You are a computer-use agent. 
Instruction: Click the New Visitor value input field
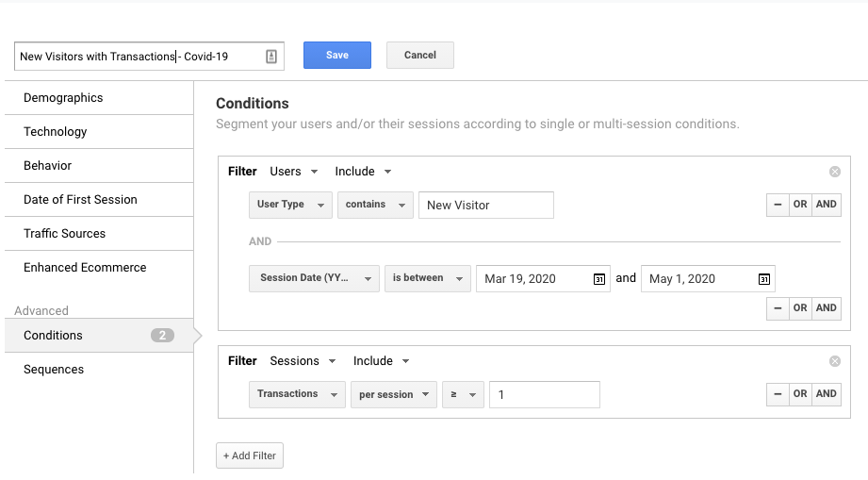[485, 205]
